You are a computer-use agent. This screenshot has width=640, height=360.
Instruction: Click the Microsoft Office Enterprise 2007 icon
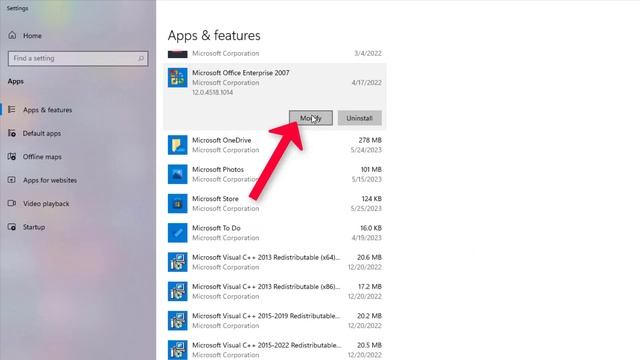pos(178,78)
